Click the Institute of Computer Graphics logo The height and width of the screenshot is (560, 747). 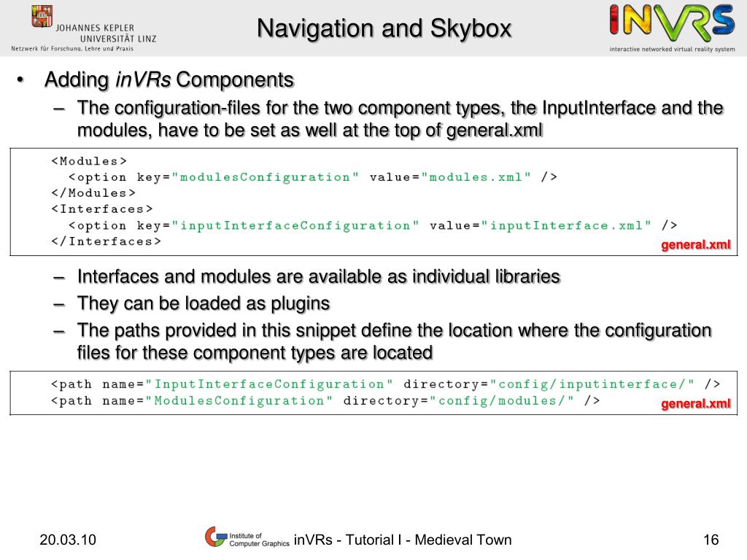click(x=247, y=537)
